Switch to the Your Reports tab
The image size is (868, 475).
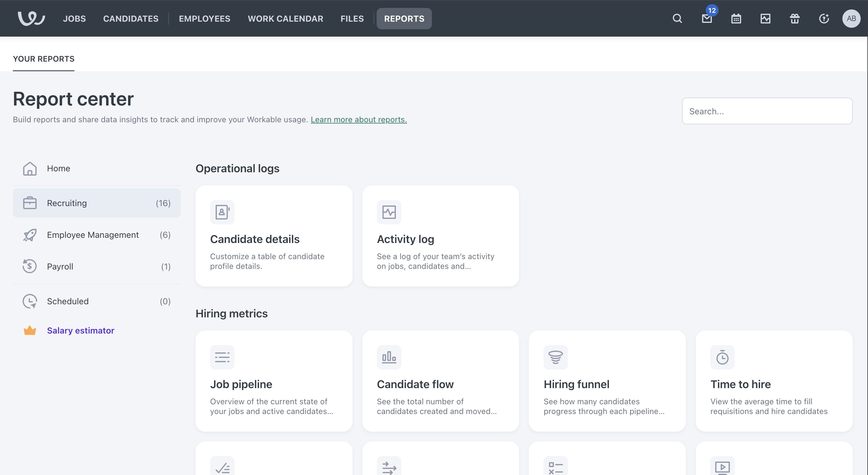44,59
